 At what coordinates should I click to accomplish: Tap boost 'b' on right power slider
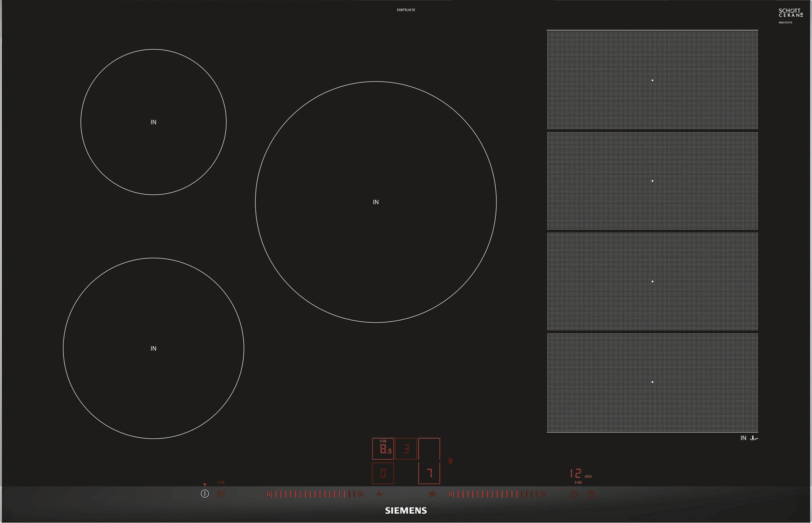(544, 494)
